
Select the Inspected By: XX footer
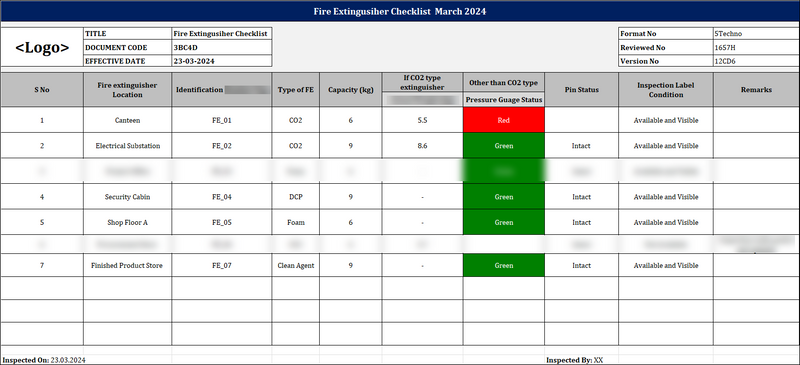tap(574, 360)
